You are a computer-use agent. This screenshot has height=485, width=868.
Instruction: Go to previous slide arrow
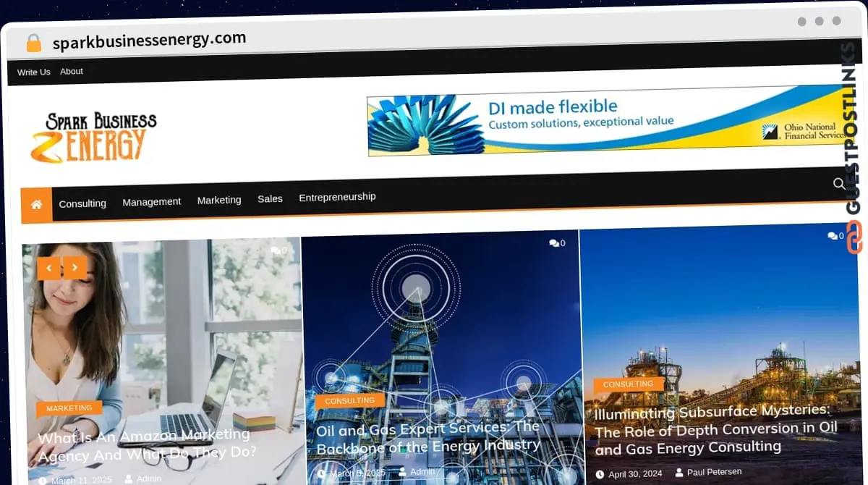(x=48, y=268)
